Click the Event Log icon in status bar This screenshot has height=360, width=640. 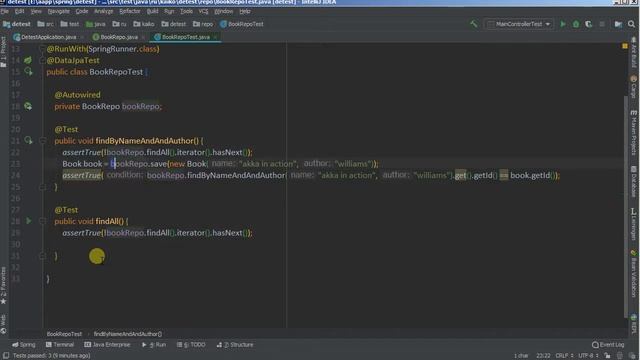[595, 345]
